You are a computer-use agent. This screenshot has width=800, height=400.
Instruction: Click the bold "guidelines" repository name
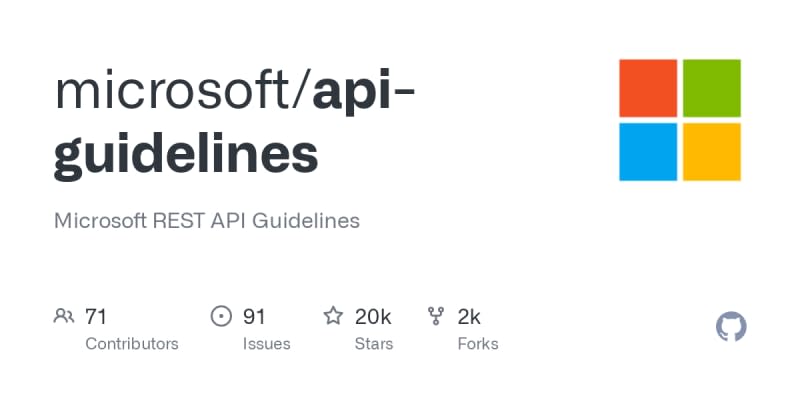pyautogui.click(x=186, y=154)
